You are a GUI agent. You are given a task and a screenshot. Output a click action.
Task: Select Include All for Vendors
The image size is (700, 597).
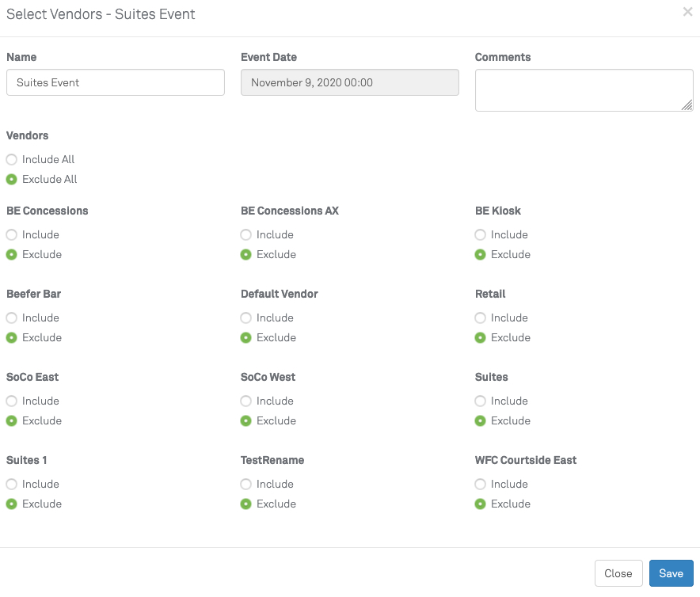(x=11, y=159)
